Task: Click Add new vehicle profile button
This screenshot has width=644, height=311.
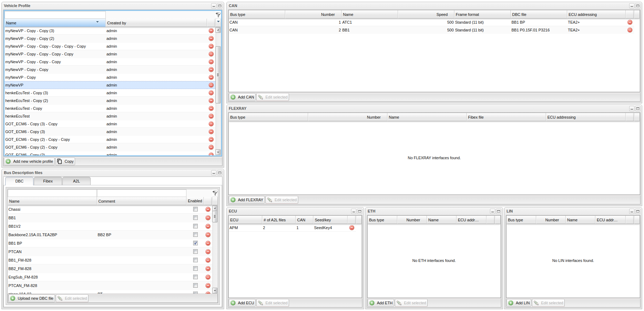Action: (30, 161)
